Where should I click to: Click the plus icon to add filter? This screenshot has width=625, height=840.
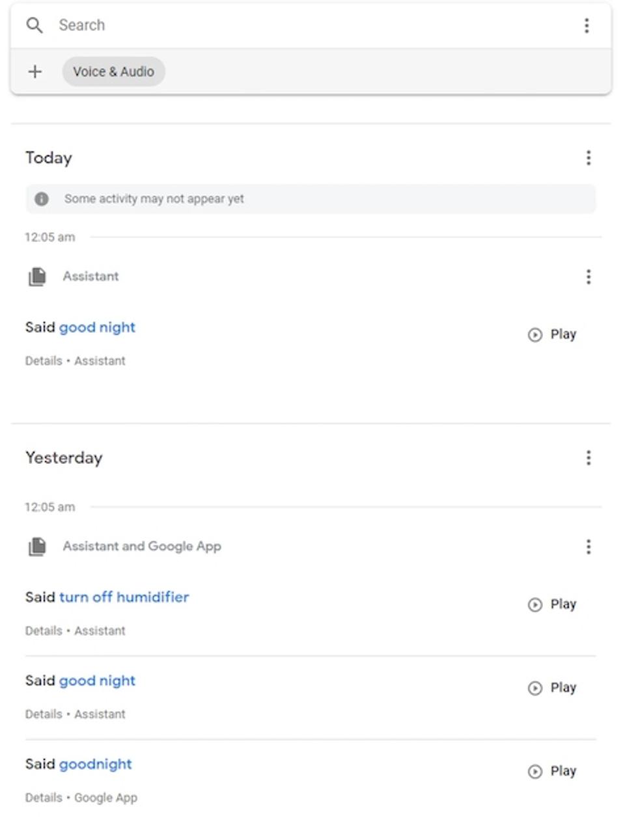click(x=35, y=72)
